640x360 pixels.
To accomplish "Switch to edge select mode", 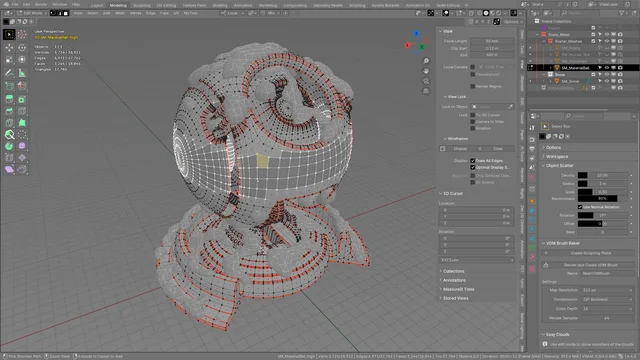I will (x=60, y=13).
